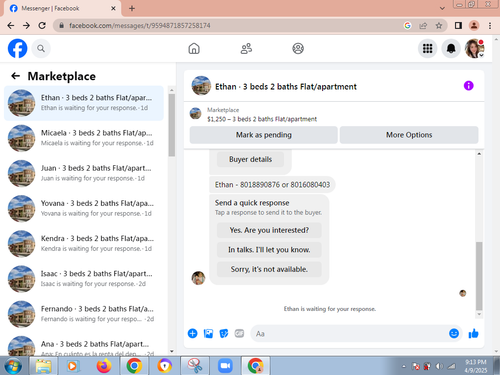Open More Options for the listing
The image size is (500, 375).
click(x=409, y=135)
